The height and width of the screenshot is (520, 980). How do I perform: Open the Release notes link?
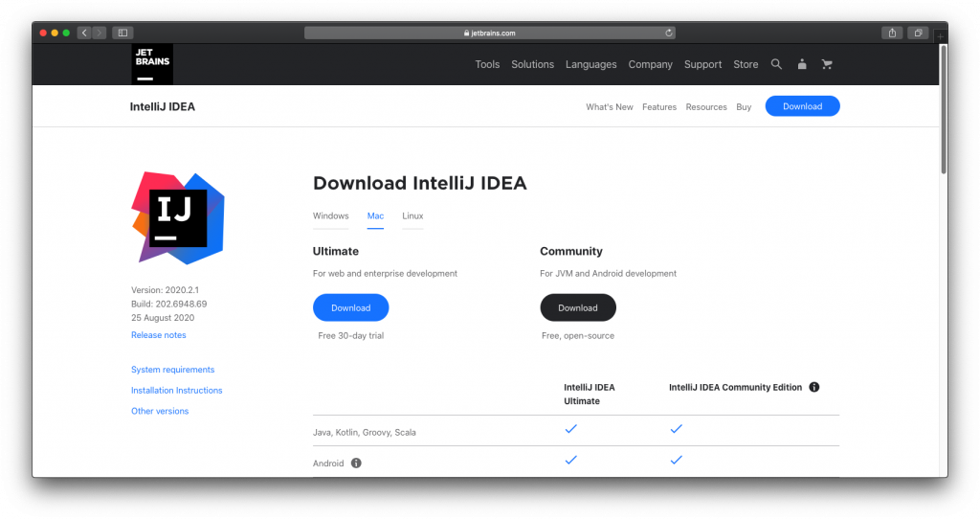pos(159,335)
